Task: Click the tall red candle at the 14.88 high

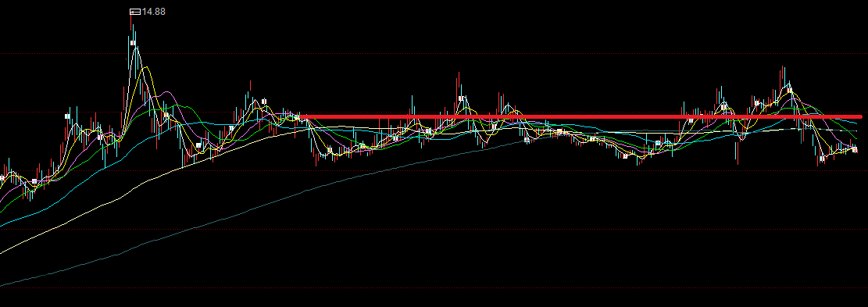Action: [x=131, y=22]
